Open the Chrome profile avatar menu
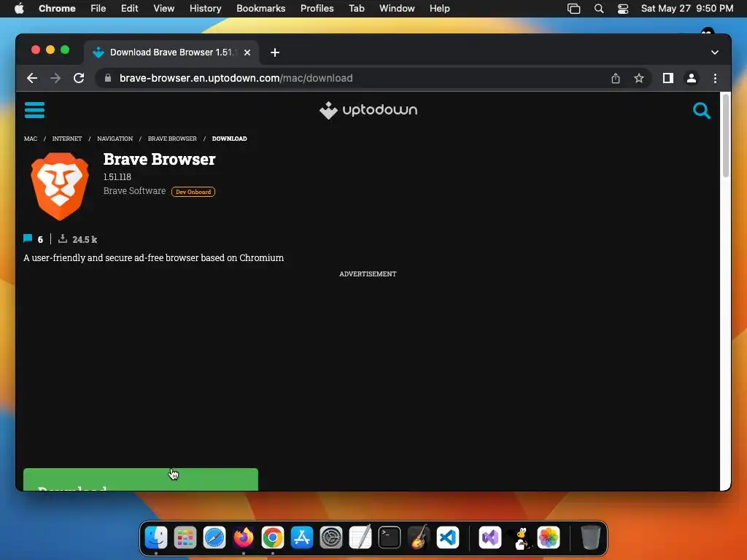Screen dimensions: 747x560 tap(692, 78)
